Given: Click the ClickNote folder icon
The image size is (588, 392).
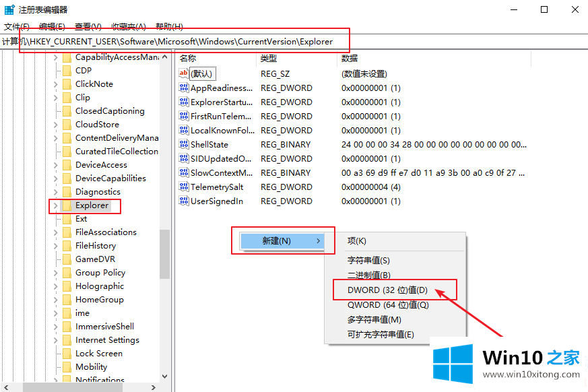Looking at the screenshot, I should (x=67, y=84).
